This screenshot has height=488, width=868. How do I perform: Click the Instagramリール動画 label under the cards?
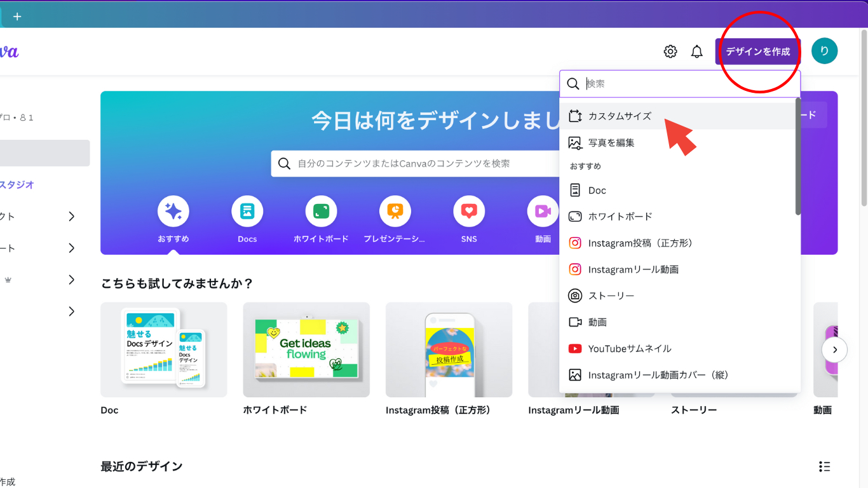tap(574, 410)
